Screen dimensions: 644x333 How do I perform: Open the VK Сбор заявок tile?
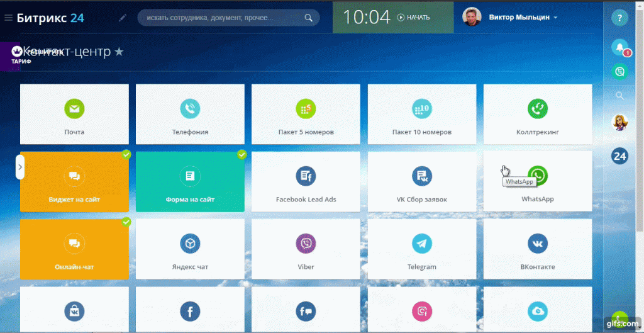tap(422, 182)
